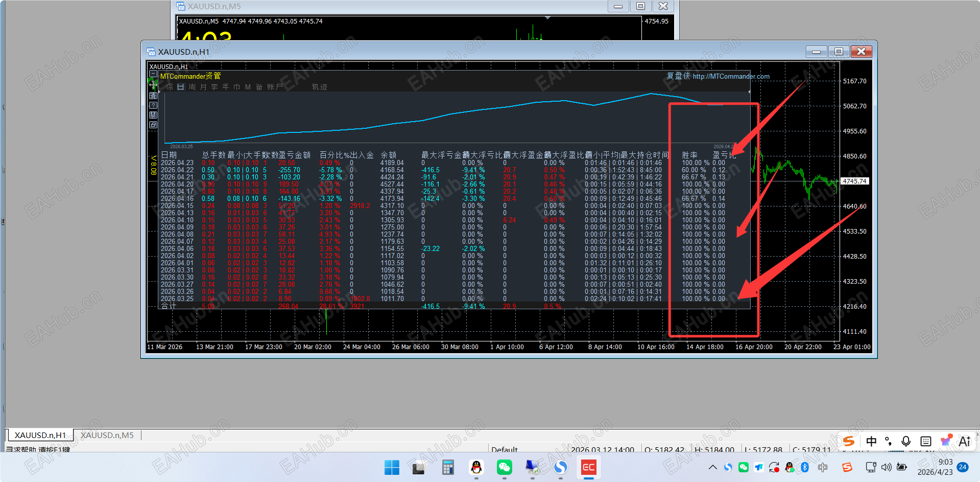The width and height of the screenshot is (980, 482).
Task: Open the notification badge showing 24
Action: (963, 467)
